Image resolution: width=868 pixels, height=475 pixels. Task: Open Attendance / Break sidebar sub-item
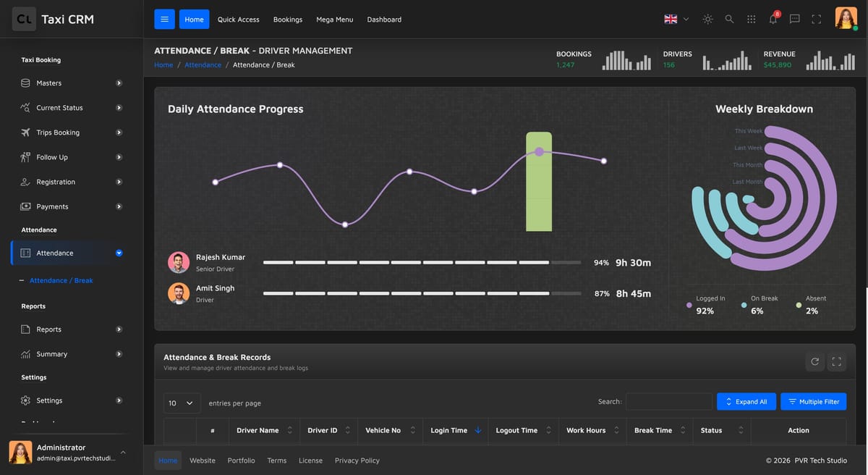point(61,280)
